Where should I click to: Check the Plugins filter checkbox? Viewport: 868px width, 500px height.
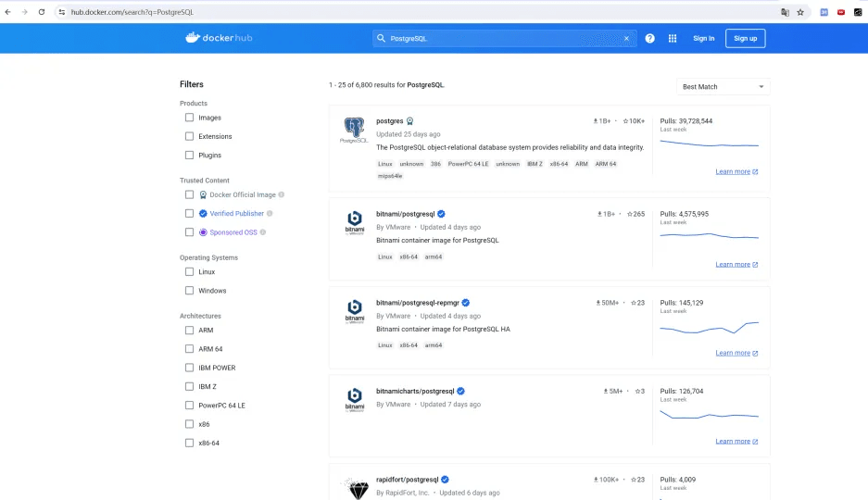(189, 155)
